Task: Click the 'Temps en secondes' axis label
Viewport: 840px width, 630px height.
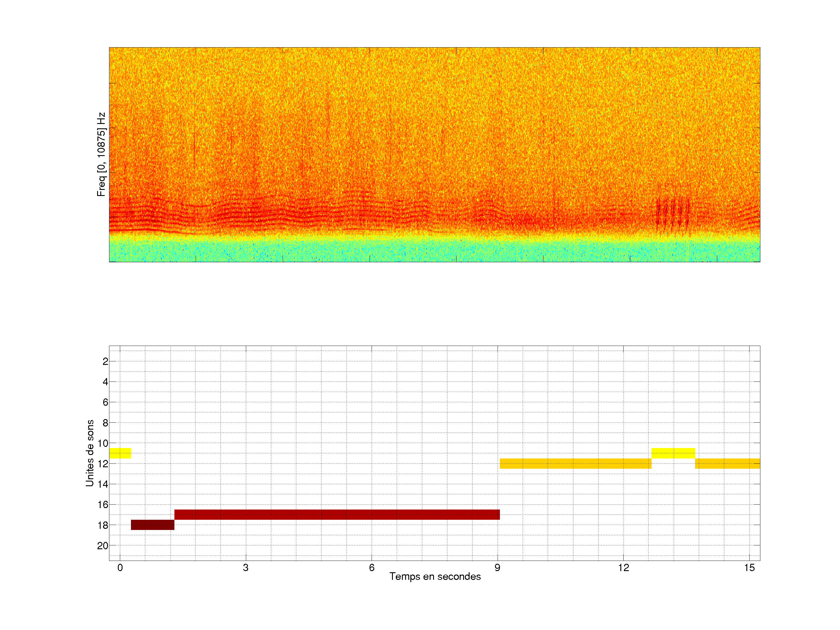Action: point(435,576)
